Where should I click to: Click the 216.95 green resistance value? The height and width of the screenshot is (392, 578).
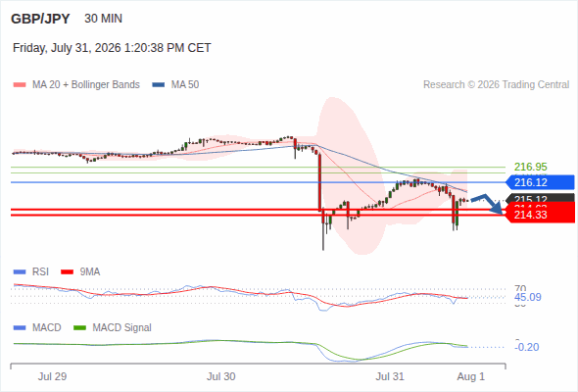pyautogui.click(x=531, y=167)
